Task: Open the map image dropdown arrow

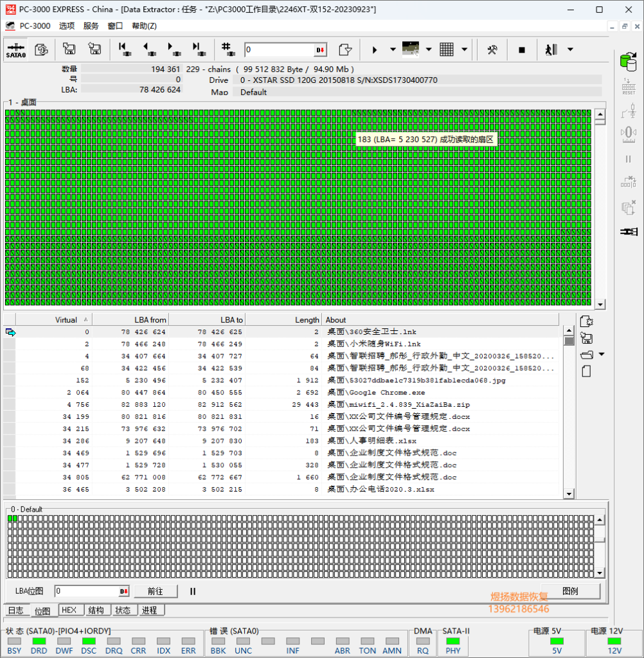Action: 429,49
